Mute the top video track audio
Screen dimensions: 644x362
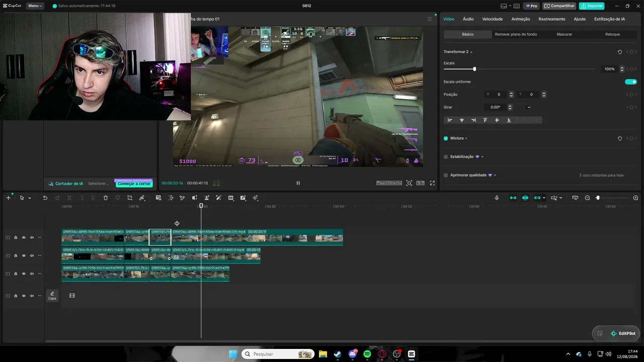coord(32,238)
